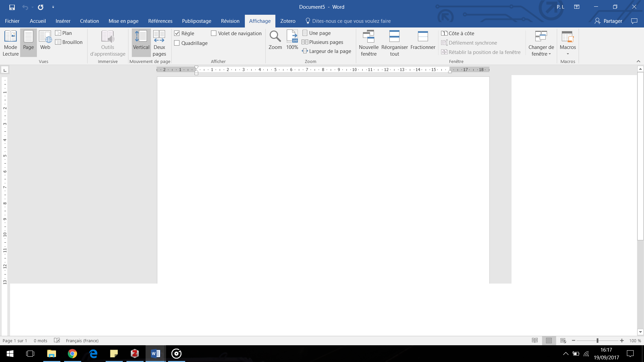The width and height of the screenshot is (644, 362).
Task: Open the Fichier menu
Action: pos(12,21)
